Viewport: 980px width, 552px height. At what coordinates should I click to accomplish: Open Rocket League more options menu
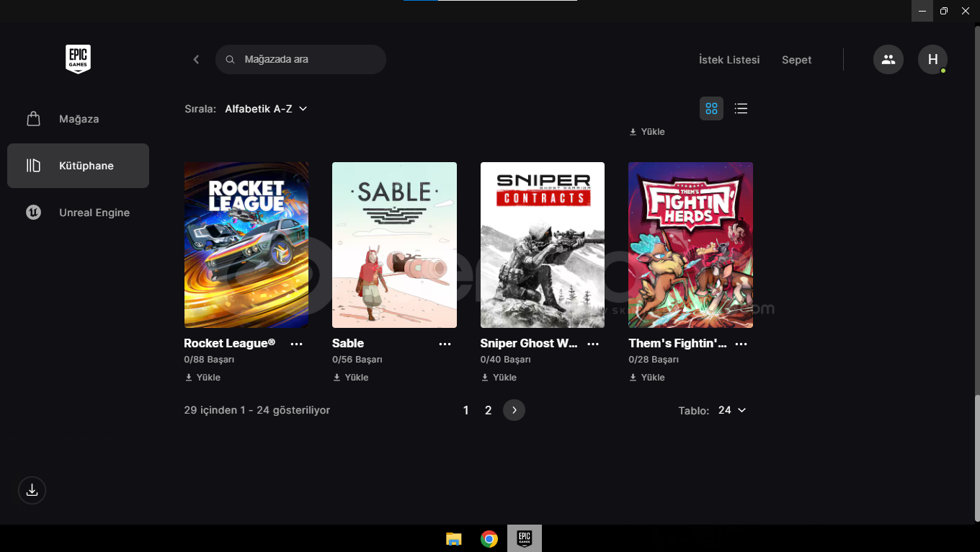297,344
